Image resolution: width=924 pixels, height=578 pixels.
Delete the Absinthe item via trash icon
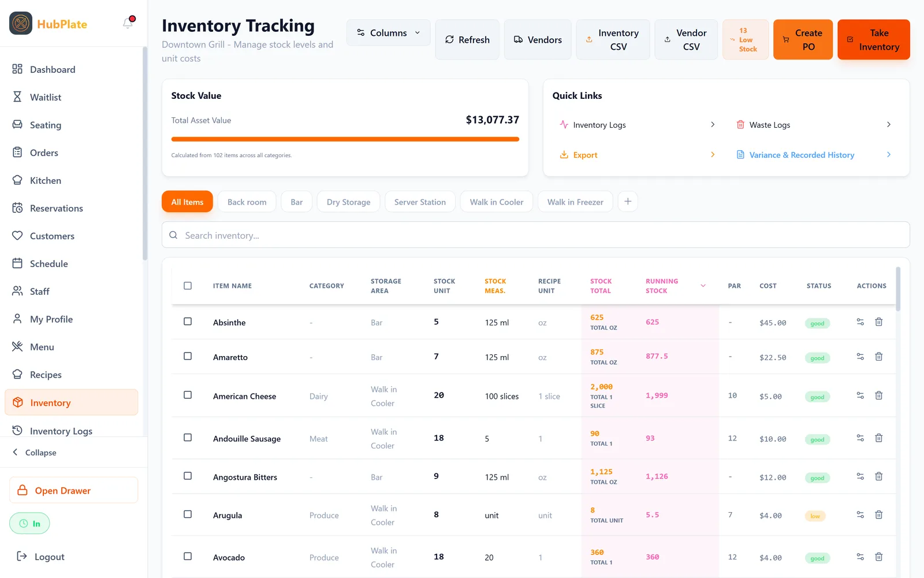878,322
